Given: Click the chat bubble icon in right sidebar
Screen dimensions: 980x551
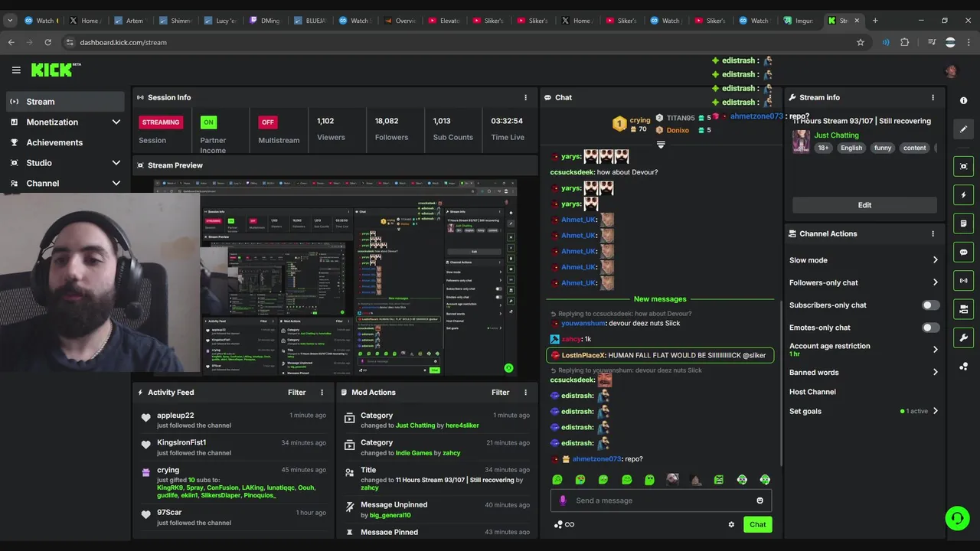Looking at the screenshot, I should coord(963,252).
